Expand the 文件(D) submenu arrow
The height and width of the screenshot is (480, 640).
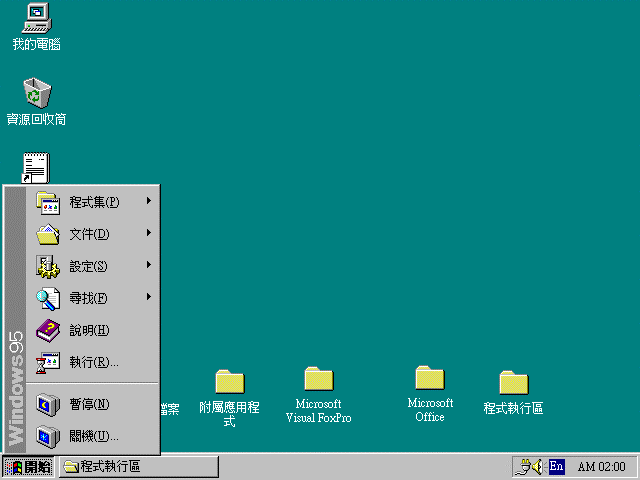(x=149, y=233)
